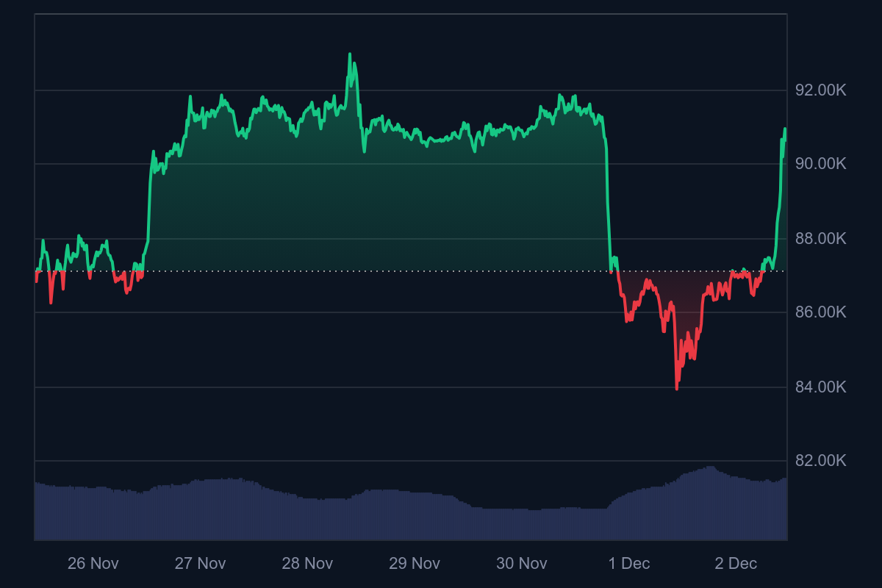Click the 82.00K price axis label

coord(821,461)
